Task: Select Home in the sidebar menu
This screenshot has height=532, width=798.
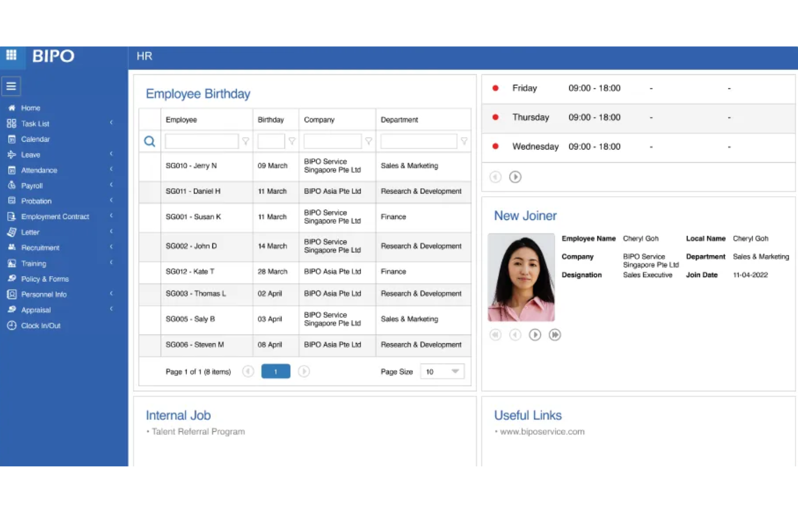Action: (x=31, y=108)
